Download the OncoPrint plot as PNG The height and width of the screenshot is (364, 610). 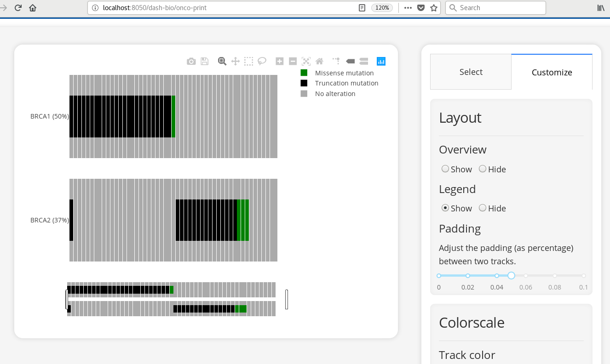coord(191,61)
